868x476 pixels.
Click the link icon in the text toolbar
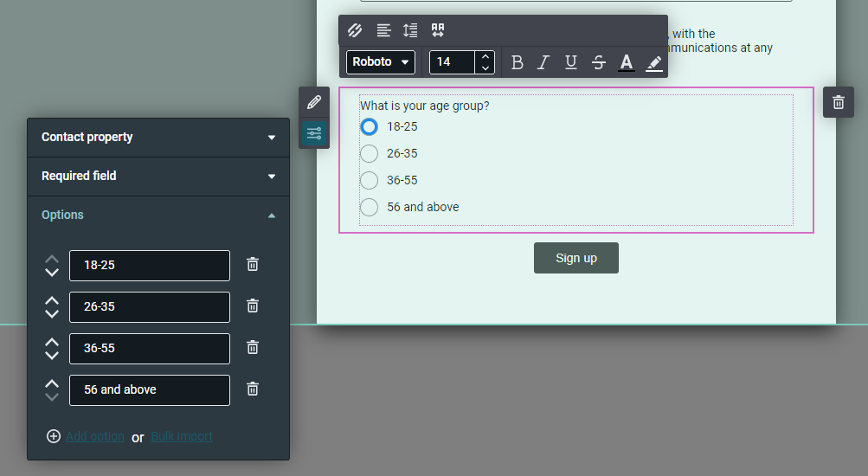(x=355, y=30)
